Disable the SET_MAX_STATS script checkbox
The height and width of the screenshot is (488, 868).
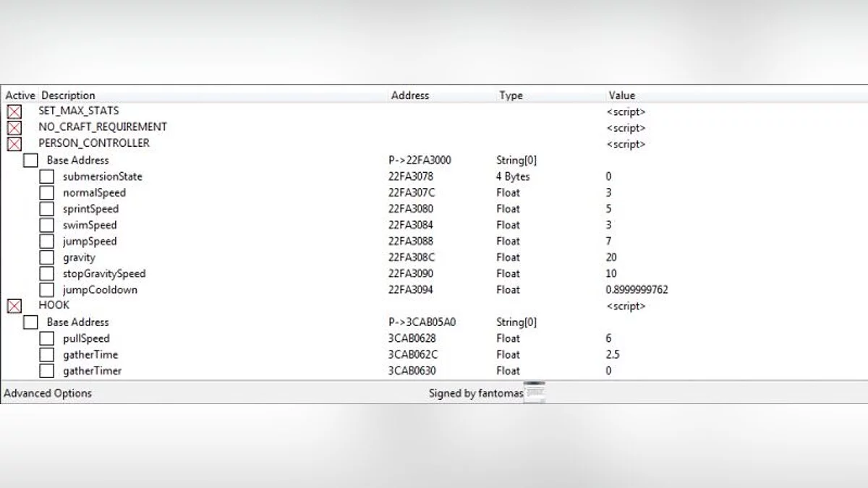click(14, 112)
